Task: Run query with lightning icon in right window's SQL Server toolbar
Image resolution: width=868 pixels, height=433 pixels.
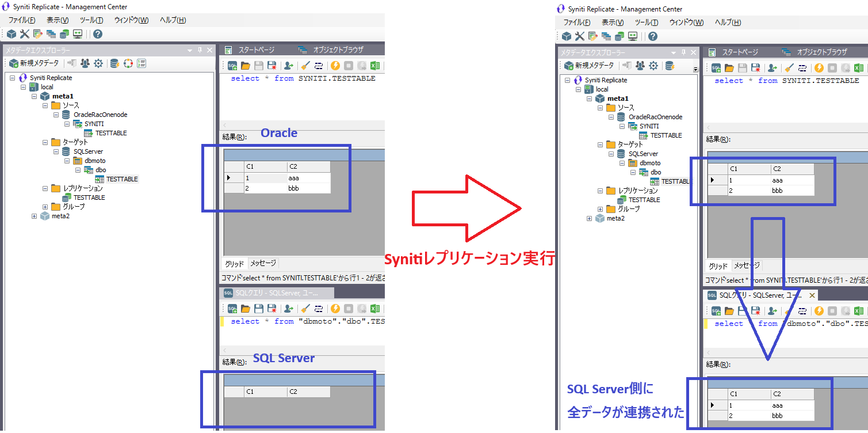Action: click(x=819, y=311)
